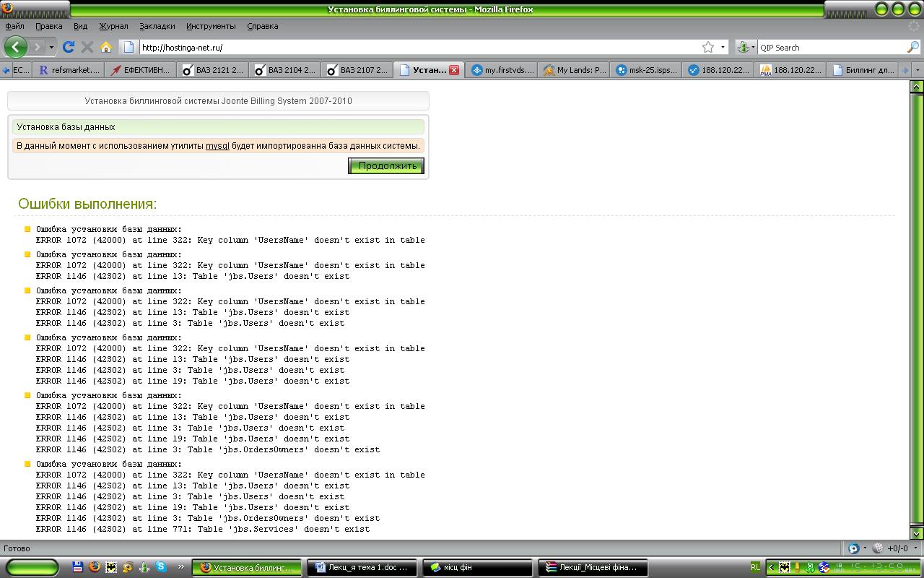Bookmark this page with the star icon
924x578 pixels.
tap(708, 47)
